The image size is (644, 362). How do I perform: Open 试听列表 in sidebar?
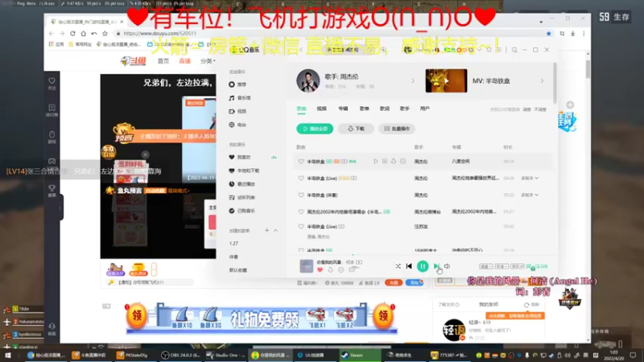coord(242,197)
